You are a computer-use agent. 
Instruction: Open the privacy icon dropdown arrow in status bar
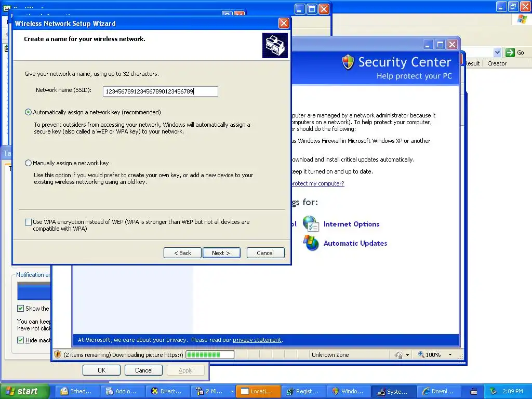tap(407, 355)
